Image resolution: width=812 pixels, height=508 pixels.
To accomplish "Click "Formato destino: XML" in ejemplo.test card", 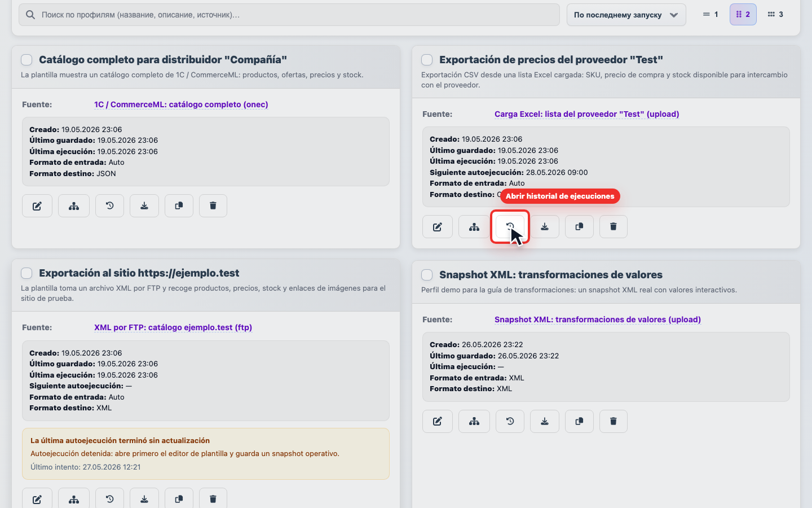I will pyautogui.click(x=70, y=408).
